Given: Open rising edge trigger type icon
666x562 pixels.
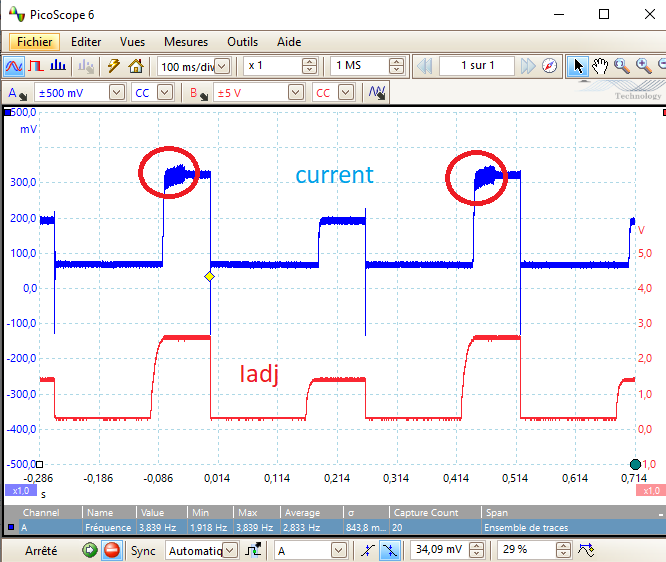Looking at the screenshot, I should (x=254, y=551).
